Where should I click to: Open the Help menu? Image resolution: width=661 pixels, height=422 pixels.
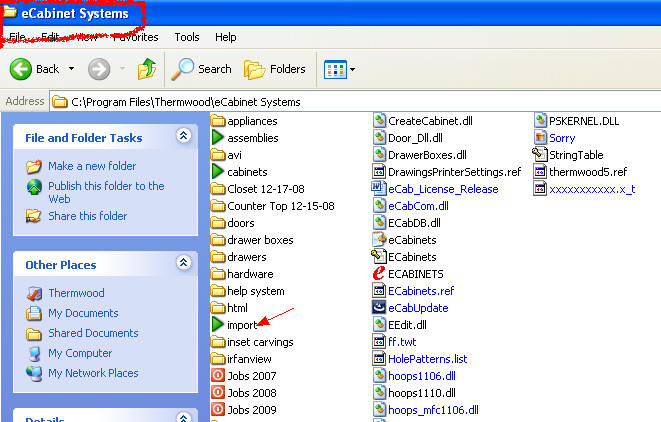(x=226, y=37)
